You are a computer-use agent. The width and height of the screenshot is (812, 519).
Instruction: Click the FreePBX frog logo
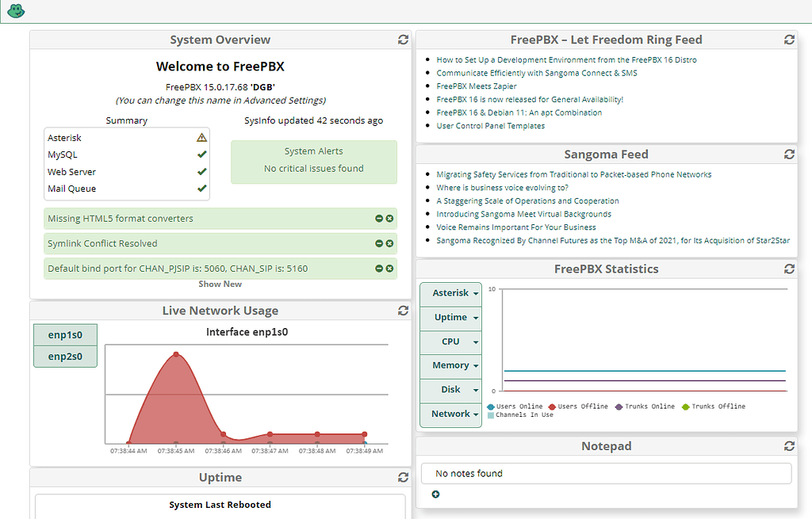coord(15,11)
